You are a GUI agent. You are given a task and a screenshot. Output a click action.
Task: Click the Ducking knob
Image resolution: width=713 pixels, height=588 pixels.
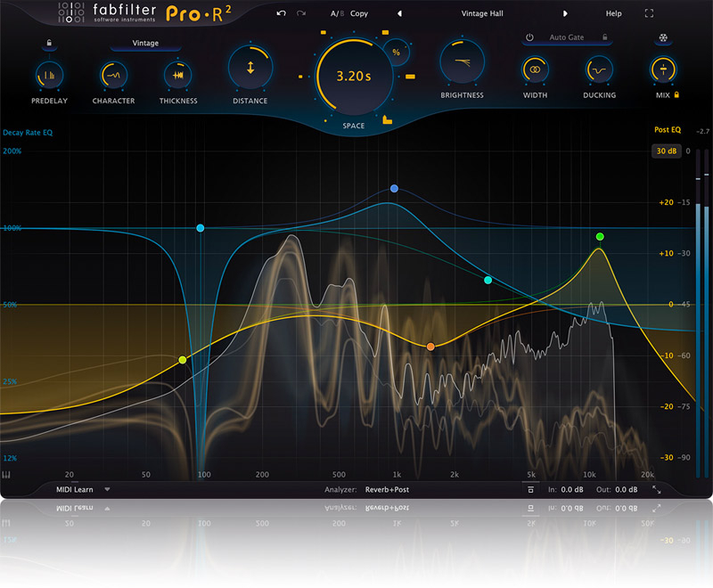click(x=599, y=69)
